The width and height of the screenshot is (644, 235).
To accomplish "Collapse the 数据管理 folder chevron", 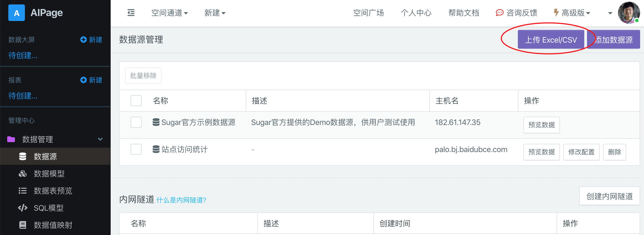I will 100,139.
